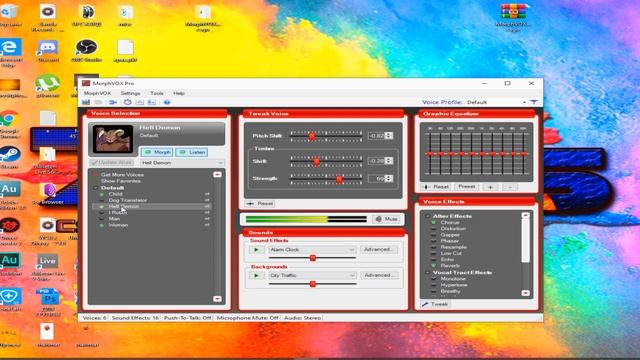Click the Hell Demon voice portrait

[x=113, y=139]
